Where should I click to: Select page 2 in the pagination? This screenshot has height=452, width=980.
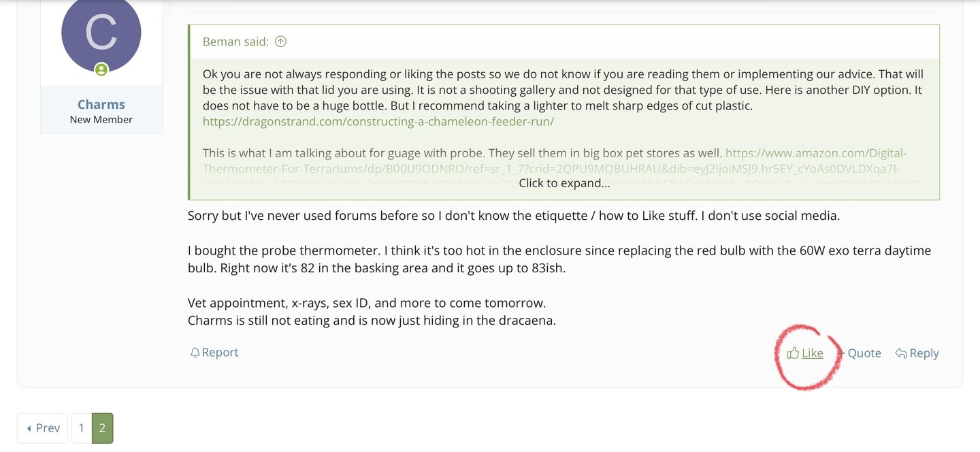(x=102, y=428)
